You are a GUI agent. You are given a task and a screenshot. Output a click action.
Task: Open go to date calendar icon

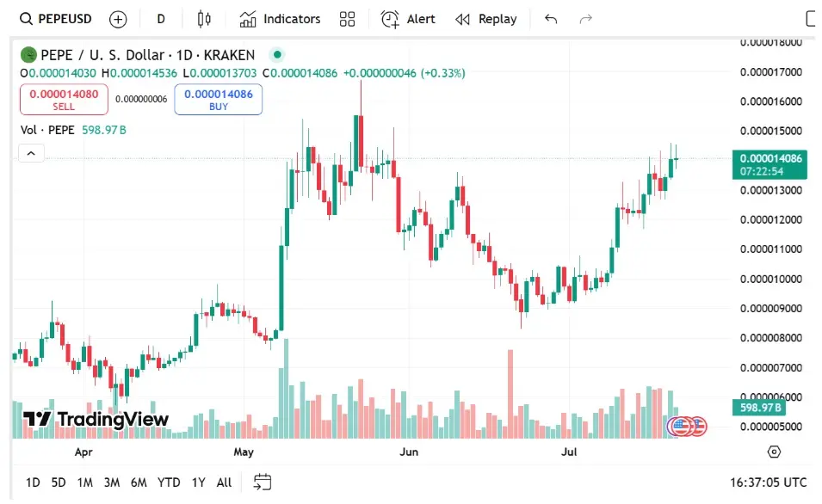click(263, 482)
